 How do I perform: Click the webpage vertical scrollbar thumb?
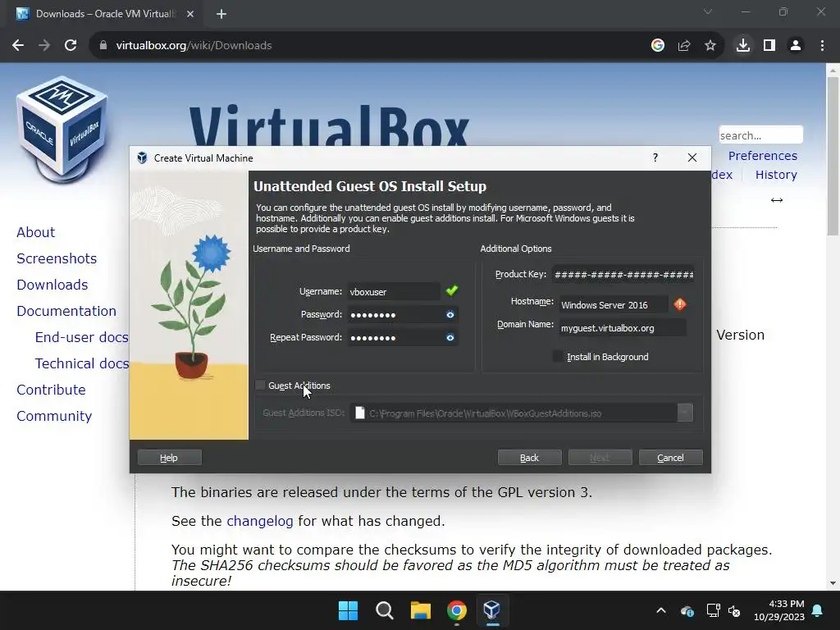(833, 156)
